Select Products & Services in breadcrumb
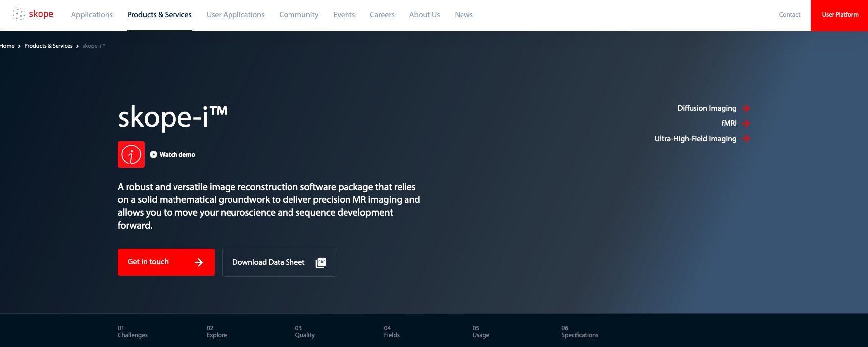This screenshot has width=868, height=347. coord(49,46)
